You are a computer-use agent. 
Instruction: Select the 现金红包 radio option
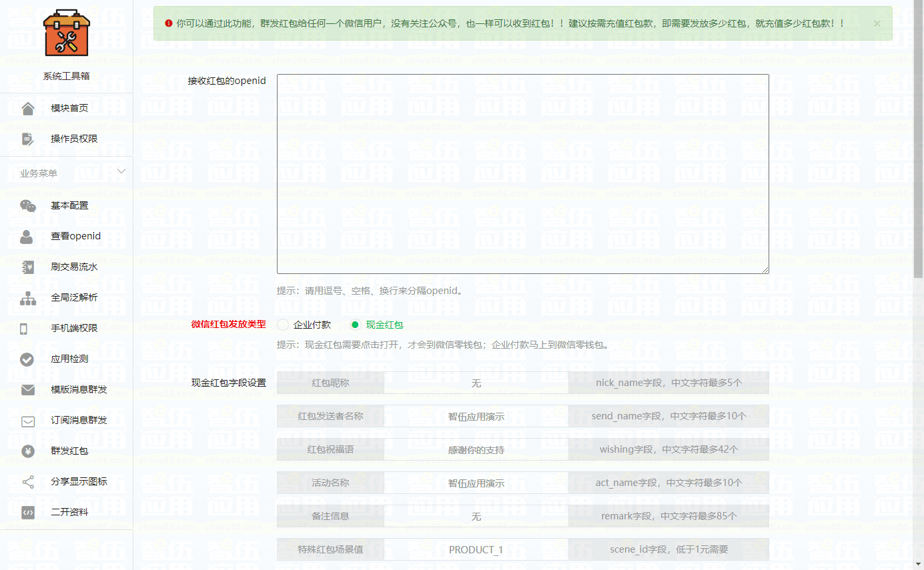355,325
